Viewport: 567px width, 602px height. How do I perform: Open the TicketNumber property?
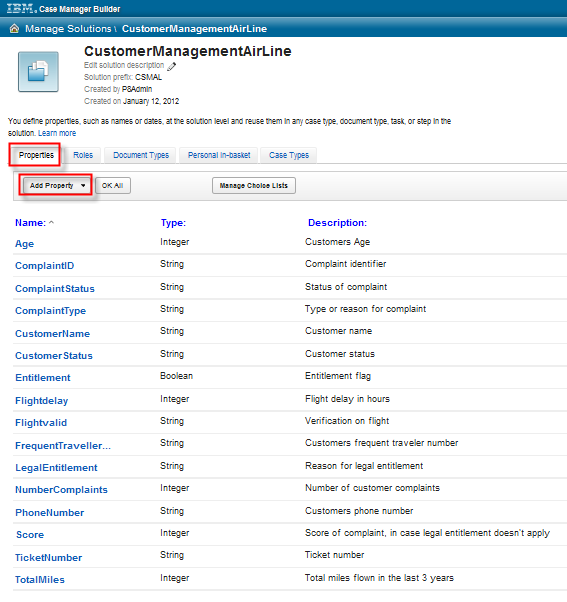click(x=48, y=558)
